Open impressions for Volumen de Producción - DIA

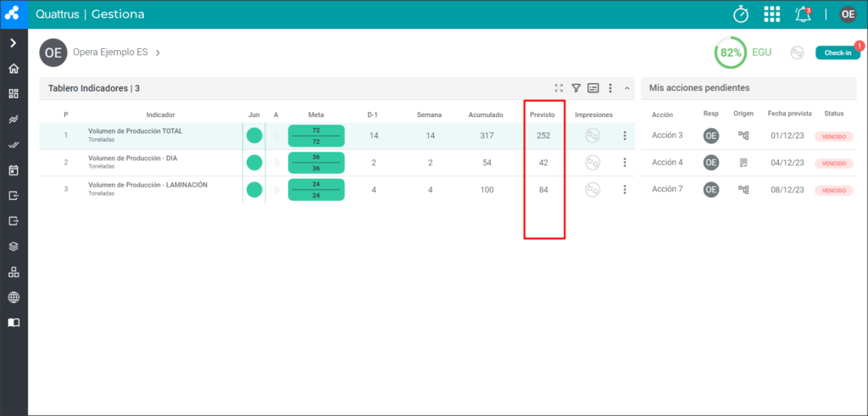tap(593, 162)
